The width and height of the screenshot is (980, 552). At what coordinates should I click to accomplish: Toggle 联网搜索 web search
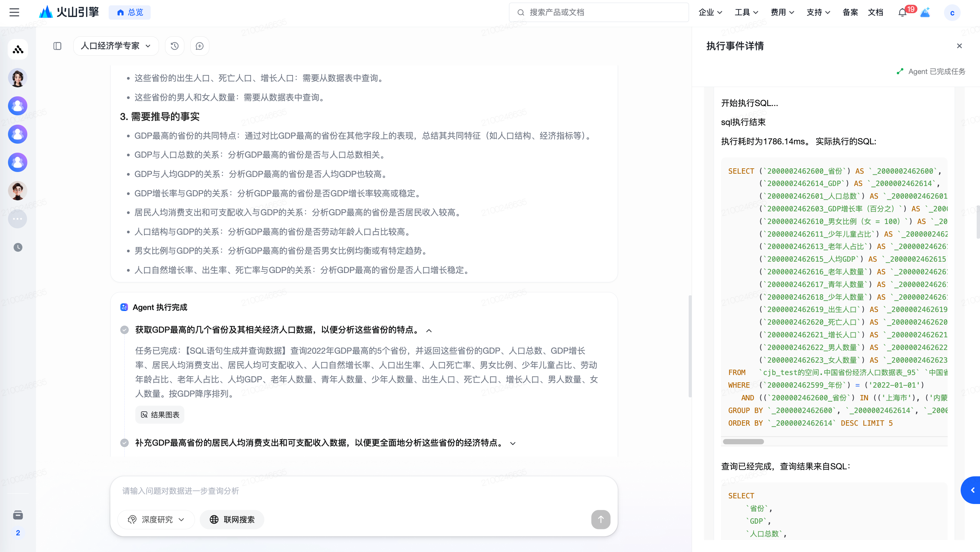click(232, 519)
